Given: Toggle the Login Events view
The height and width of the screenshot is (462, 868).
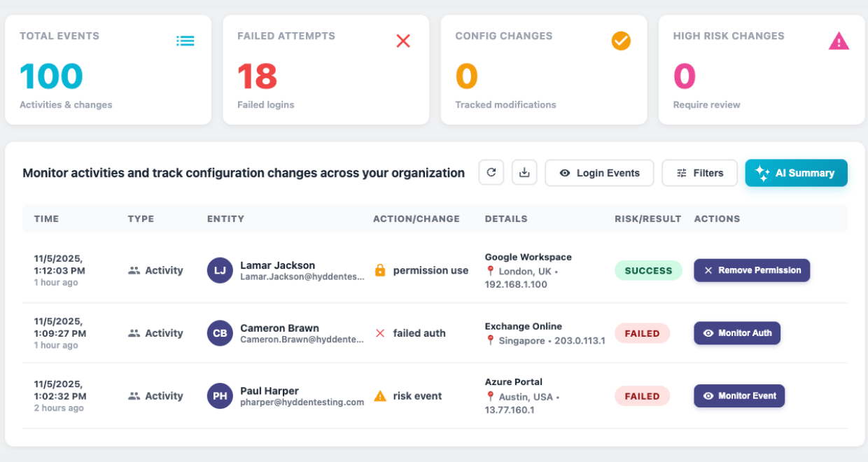Looking at the screenshot, I should tap(599, 173).
